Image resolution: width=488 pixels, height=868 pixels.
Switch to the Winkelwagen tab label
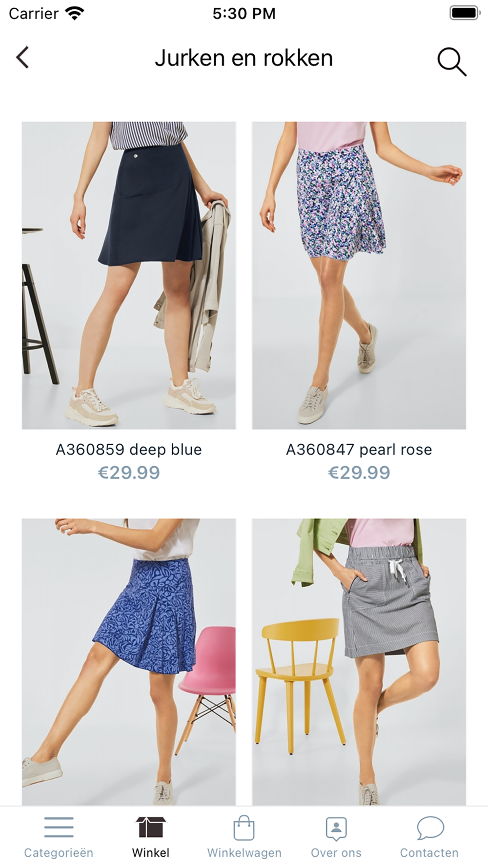coord(244,853)
